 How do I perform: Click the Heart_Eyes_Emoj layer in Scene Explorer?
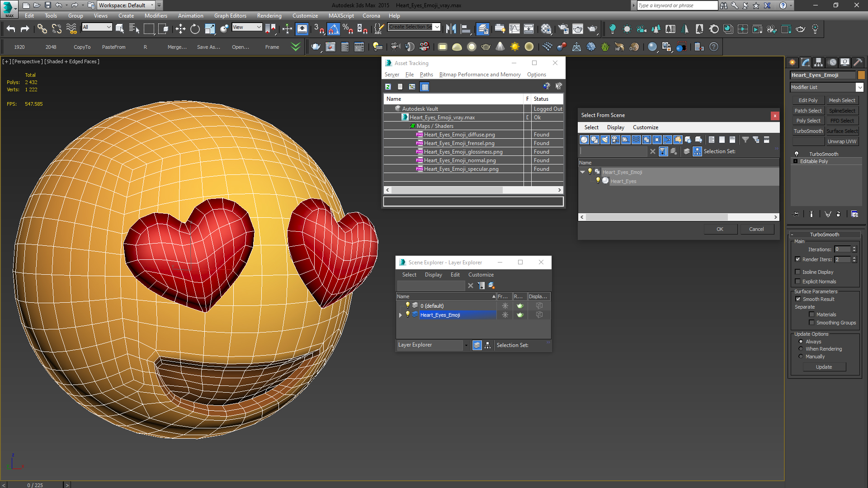pos(440,314)
